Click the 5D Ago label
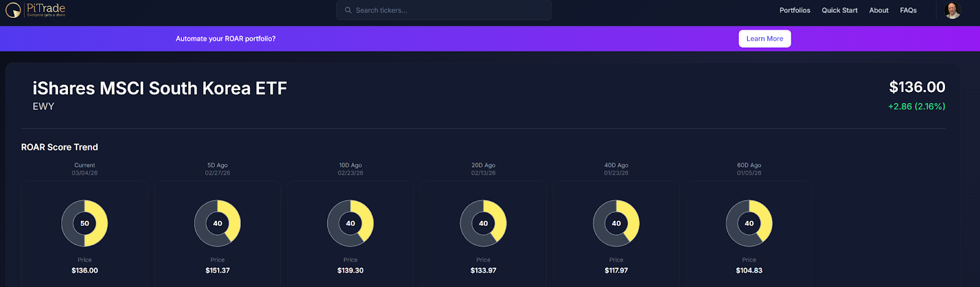Viewport: 980px width, 287px height. point(217,166)
